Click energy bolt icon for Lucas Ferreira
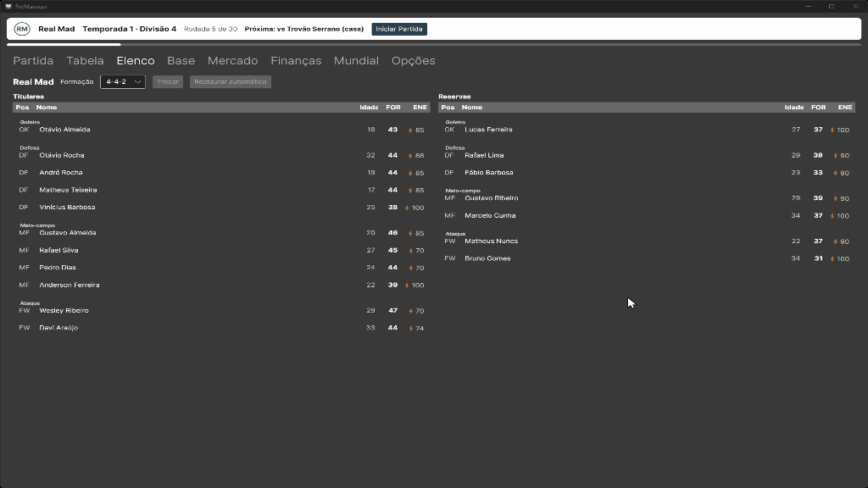Viewport: 868px width, 488px height. pyautogui.click(x=832, y=130)
